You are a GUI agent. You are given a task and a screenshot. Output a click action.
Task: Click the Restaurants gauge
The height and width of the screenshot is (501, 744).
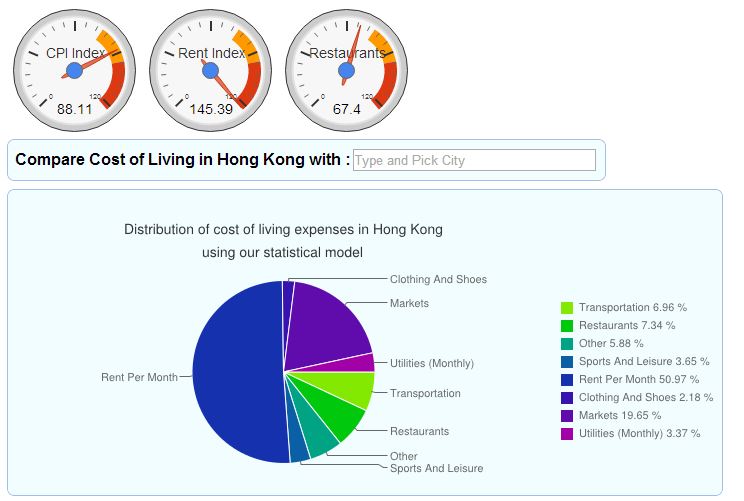tap(347, 70)
